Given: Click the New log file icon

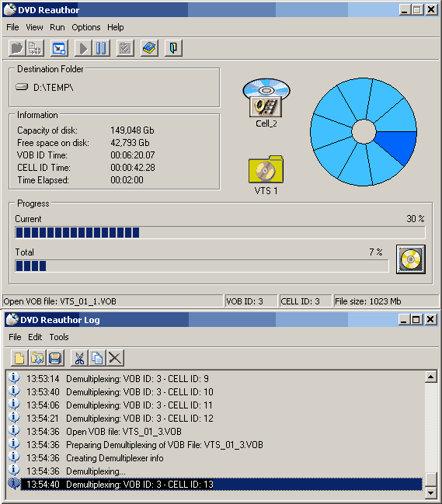Looking at the screenshot, I should pos(19,358).
